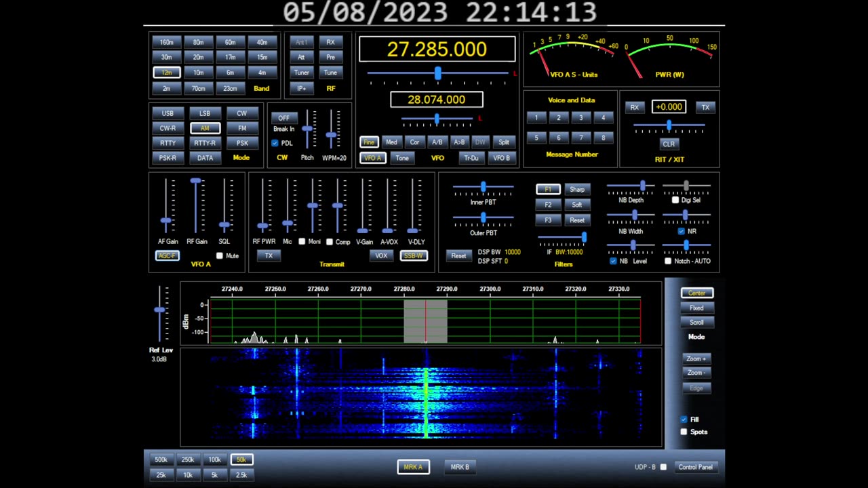Select the Sharp filter shape
Screen dimensions: 868x488
click(x=577, y=189)
